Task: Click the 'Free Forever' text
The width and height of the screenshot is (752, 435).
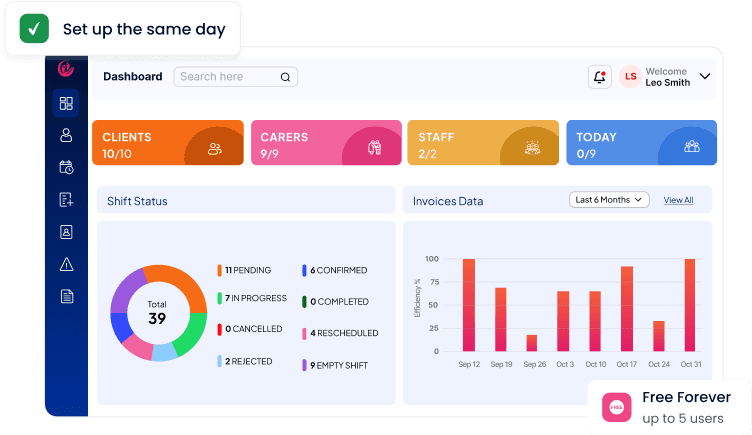Action: [x=686, y=397]
